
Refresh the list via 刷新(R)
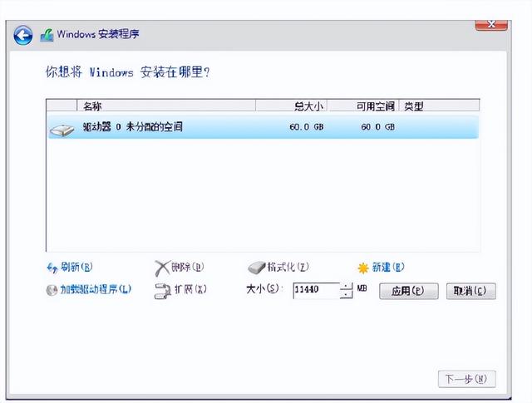76,268
